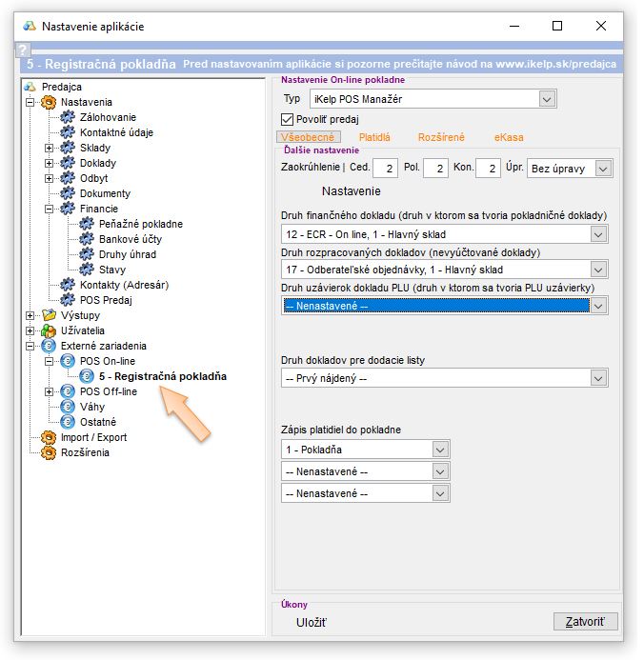Image resolution: width=644 pixels, height=660 pixels.
Task: Click the Užívatelia users icon
Action: (49, 330)
